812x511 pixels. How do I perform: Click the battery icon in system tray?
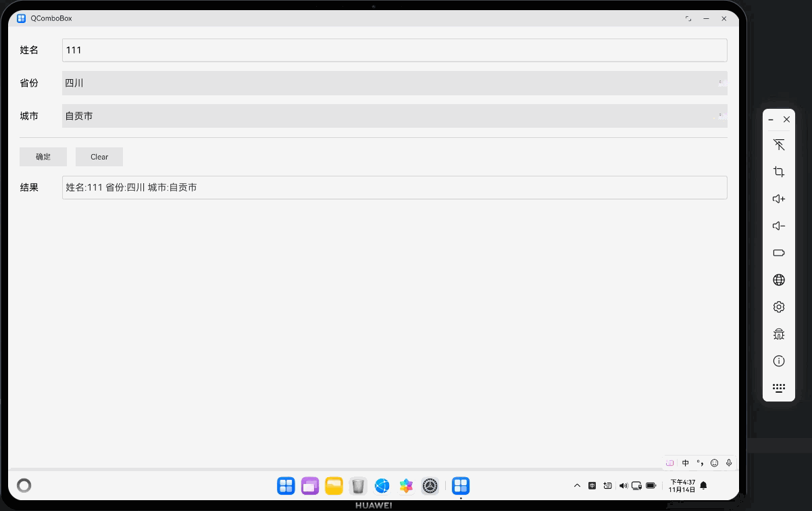(x=651, y=485)
